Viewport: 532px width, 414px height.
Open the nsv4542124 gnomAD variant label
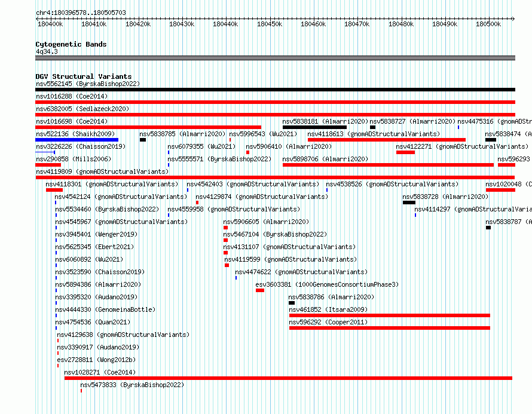click(121, 197)
